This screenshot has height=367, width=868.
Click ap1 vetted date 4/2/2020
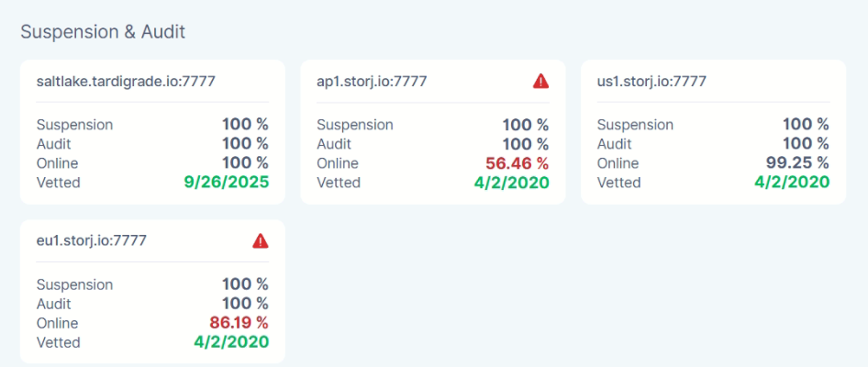pos(512,183)
